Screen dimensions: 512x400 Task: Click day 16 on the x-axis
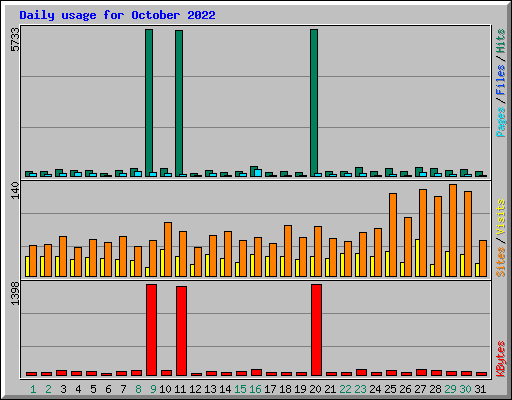pyautogui.click(x=255, y=389)
